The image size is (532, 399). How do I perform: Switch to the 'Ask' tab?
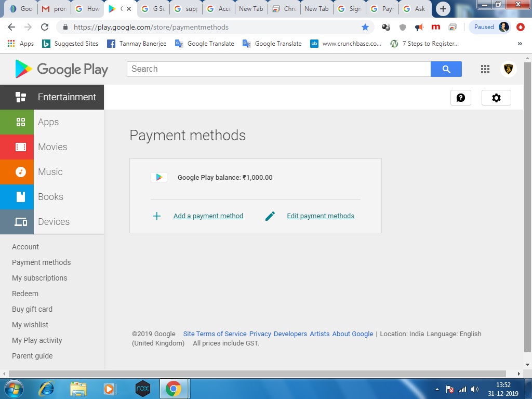coord(415,9)
